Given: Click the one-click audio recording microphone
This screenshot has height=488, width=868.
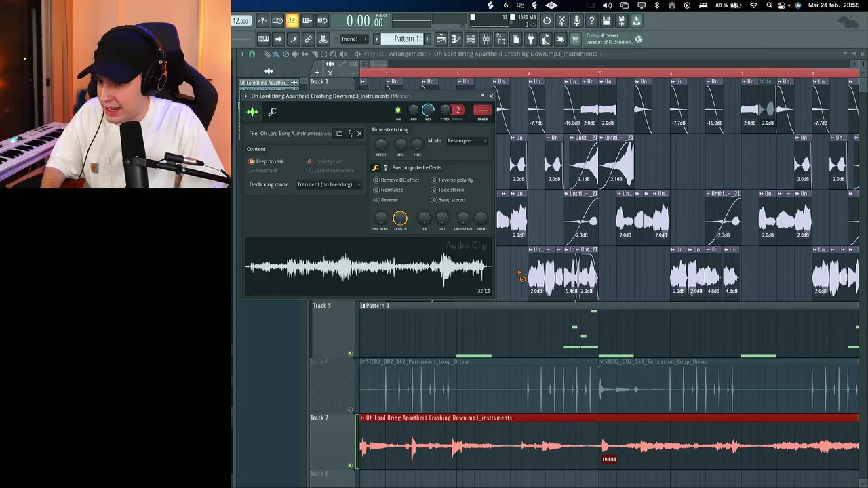Looking at the screenshot, I should [576, 20].
